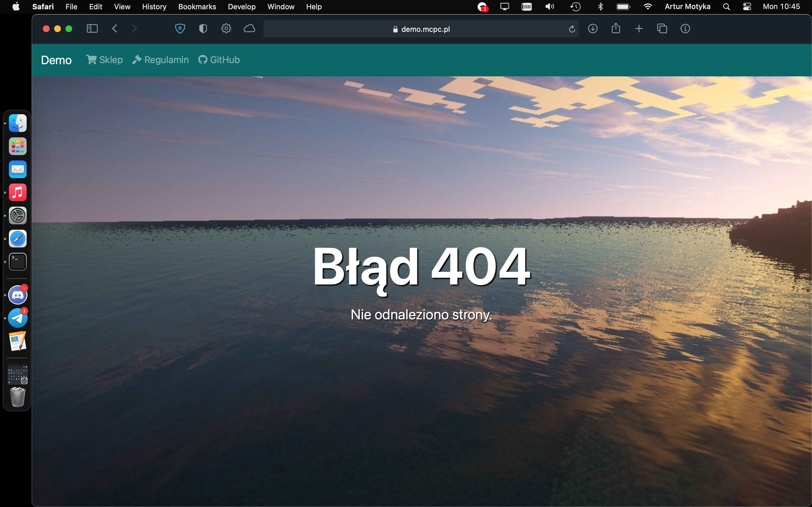Open the Bookmarks menu

(x=197, y=7)
